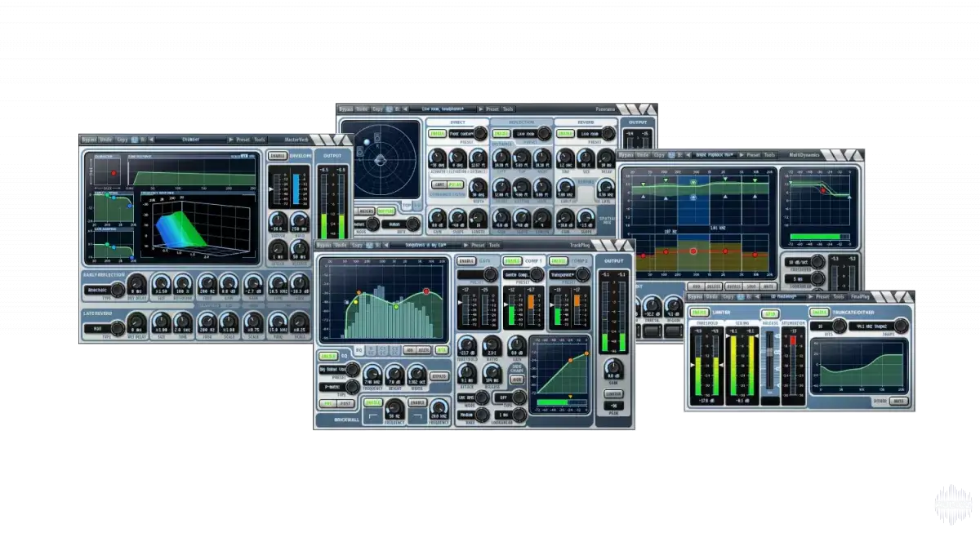Open the Preset menu in MultiDynamics
Viewport: 980px width, 533px height.
[754, 154]
